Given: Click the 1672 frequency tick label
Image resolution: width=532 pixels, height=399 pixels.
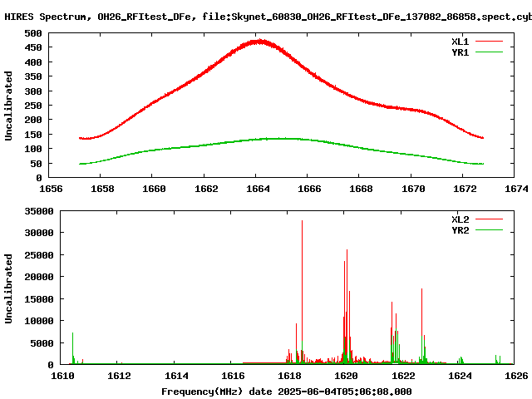Looking at the screenshot, I should pos(465,189).
